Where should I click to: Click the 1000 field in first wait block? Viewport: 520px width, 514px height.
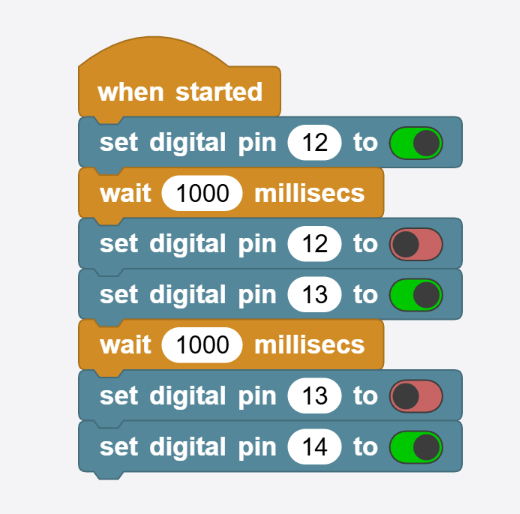point(202,193)
